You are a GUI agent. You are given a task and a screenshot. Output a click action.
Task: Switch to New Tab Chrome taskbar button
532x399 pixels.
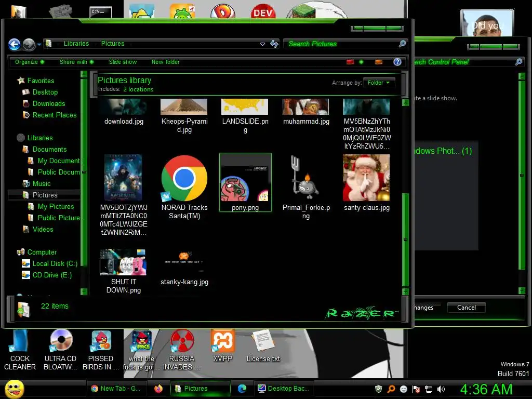coord(116,389)
